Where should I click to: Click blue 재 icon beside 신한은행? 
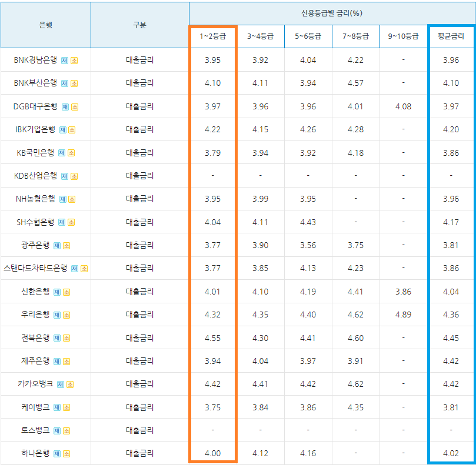point(56,292)
